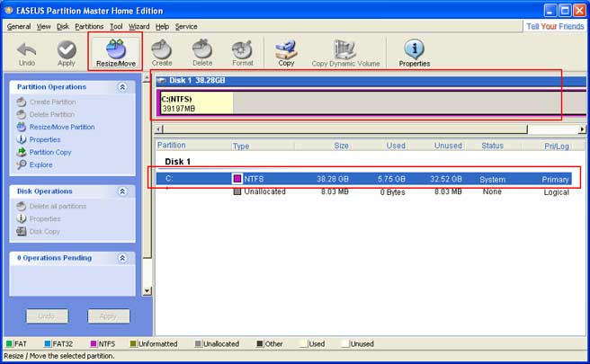The width and height of the screenshot is (590, 364).
Task: Select the C: NTFS partition row
Action: 364,179
